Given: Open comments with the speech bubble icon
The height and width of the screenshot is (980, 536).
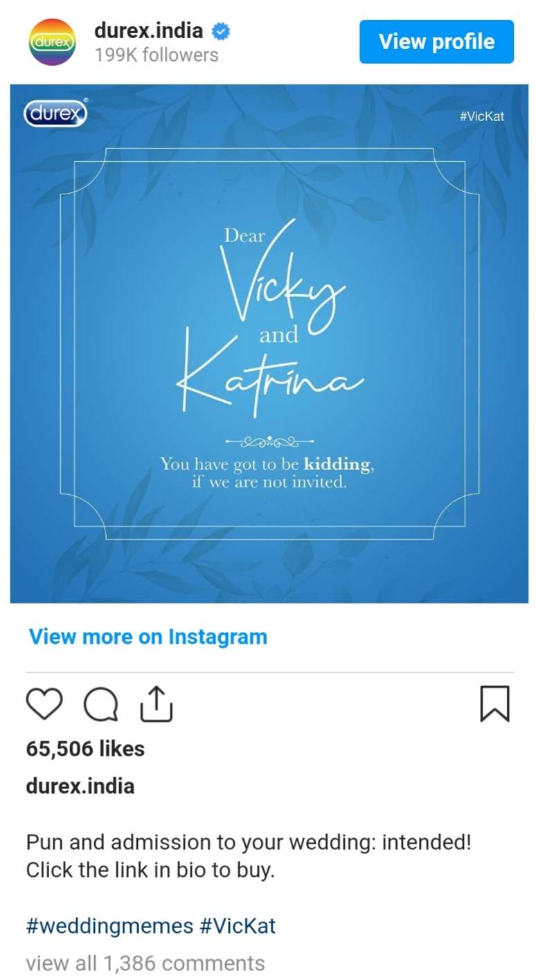Looking at the screenshot, I should pyautogui.click(x=101, y=705).
